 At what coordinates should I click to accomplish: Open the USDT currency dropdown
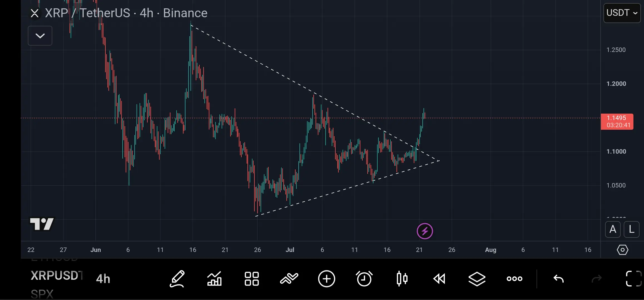pyautogui.click(x=622, y=13)
